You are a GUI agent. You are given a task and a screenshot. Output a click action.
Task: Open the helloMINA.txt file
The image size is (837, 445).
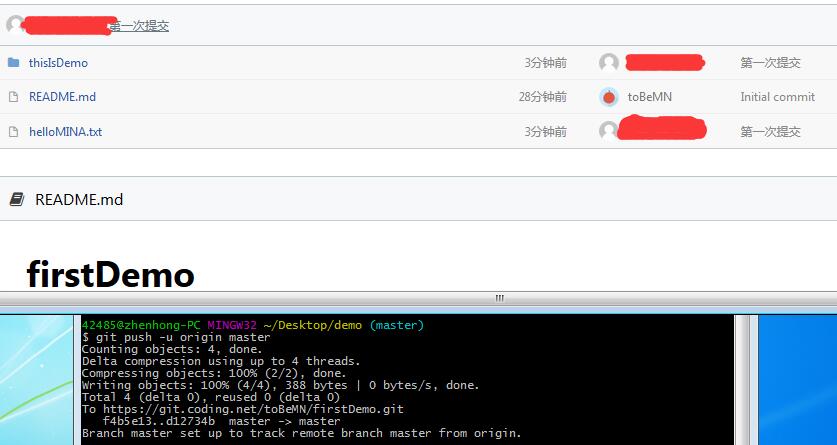(x=65, y=131)
